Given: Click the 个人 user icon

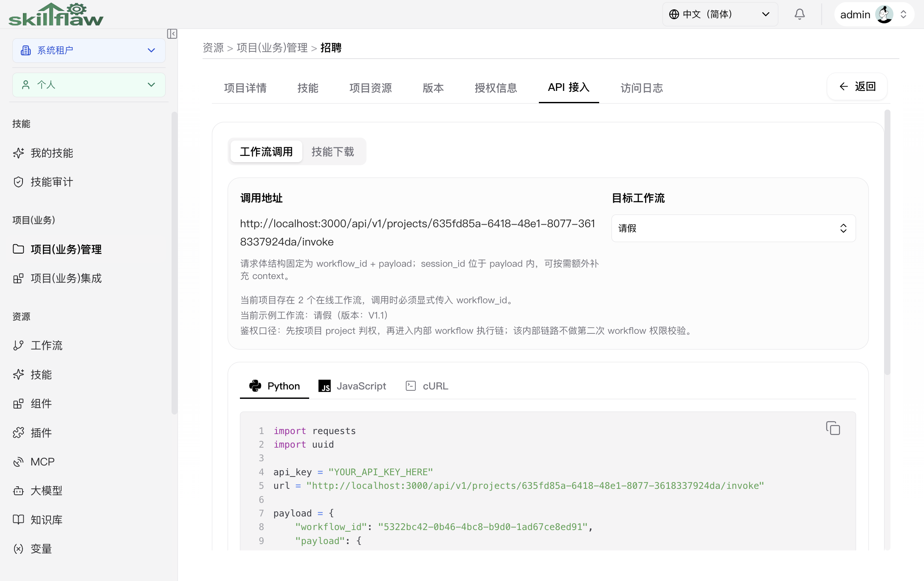Looking at the screenshot, I should click(26, 85).
